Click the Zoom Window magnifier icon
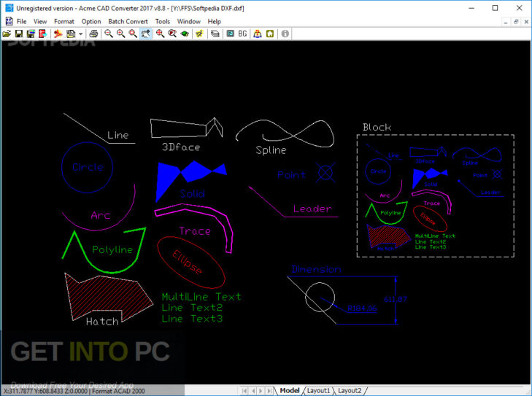Viewport: 532px width, 396px height. tap(133, 34)
